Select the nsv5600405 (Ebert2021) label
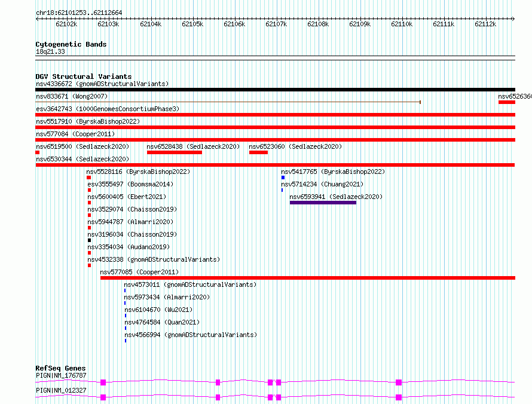The width and height of the screenshot is (532, 404). (127, 197)
